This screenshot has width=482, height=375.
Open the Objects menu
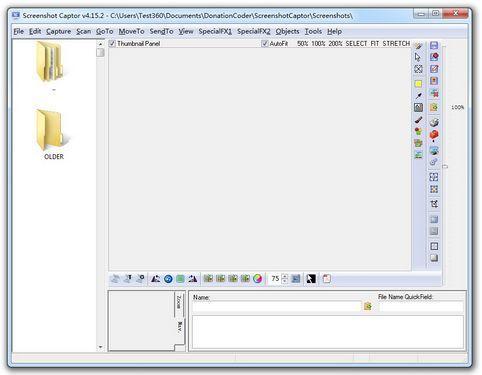(287, 31)
